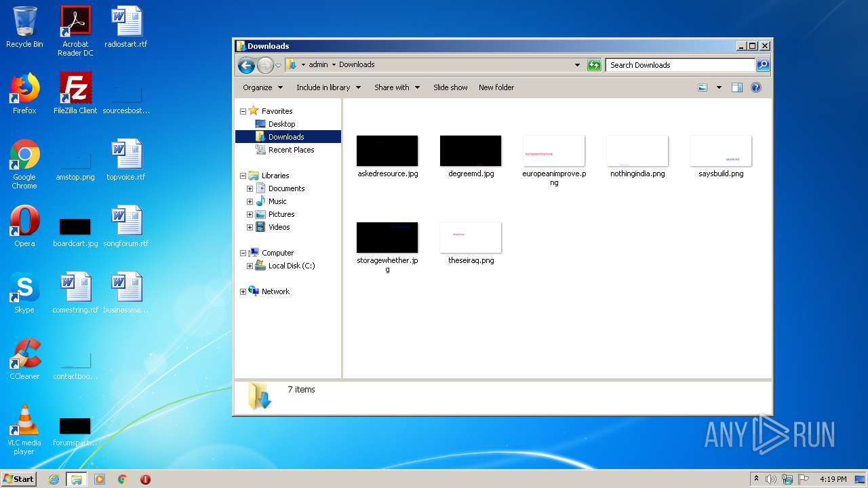This screenshot has width=868, height=488.
Task: Open the Recycle Bin desktop icon
Action: pyautogui.click(x=24, y=27)
